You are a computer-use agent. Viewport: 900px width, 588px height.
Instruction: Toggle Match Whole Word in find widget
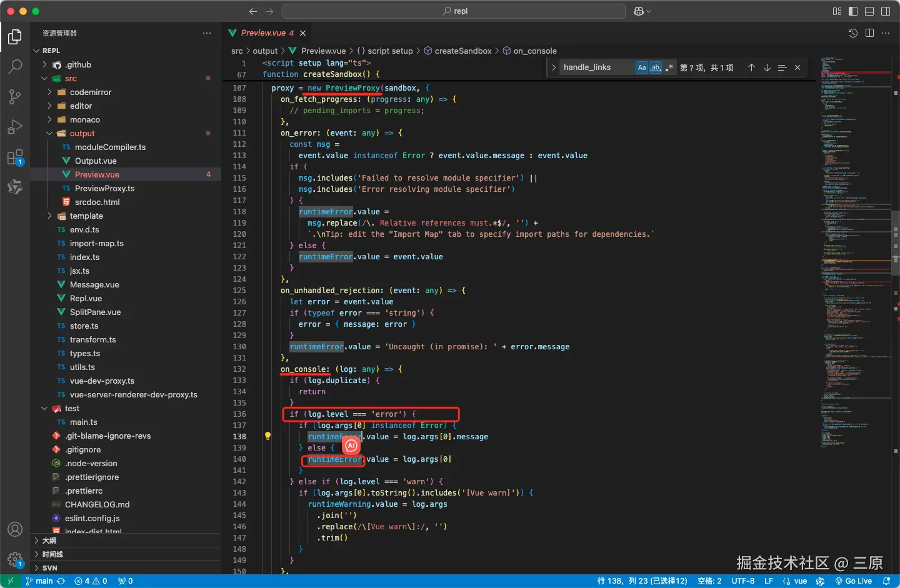point(656,67)
